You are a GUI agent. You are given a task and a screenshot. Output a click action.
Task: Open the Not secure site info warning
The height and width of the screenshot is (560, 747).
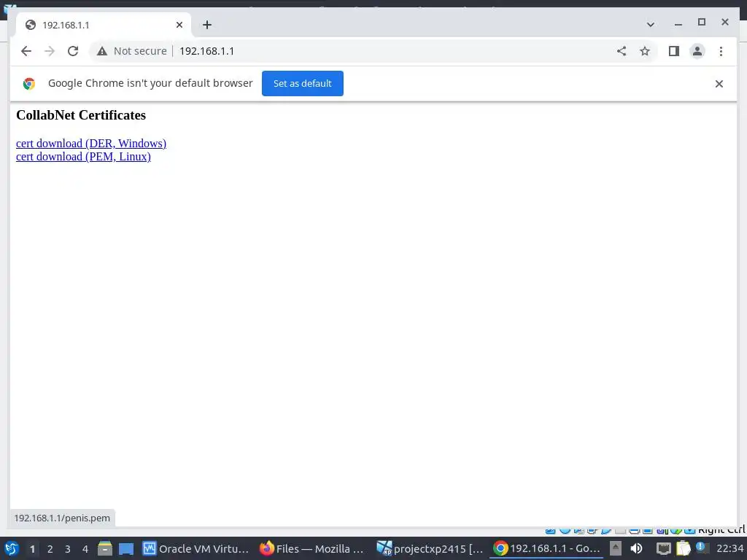tap(132, 51)
